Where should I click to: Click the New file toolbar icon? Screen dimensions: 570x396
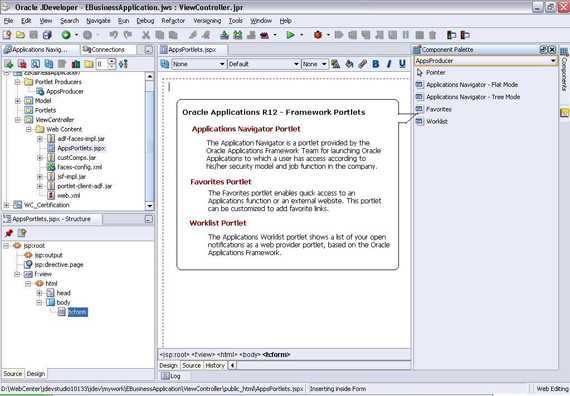[7, 35]
